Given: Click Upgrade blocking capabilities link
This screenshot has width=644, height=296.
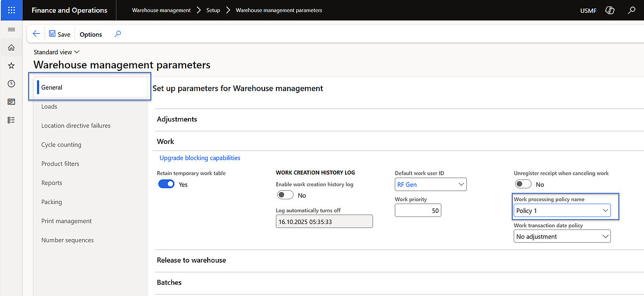Looking at the screenshot, I should [200, 158].
